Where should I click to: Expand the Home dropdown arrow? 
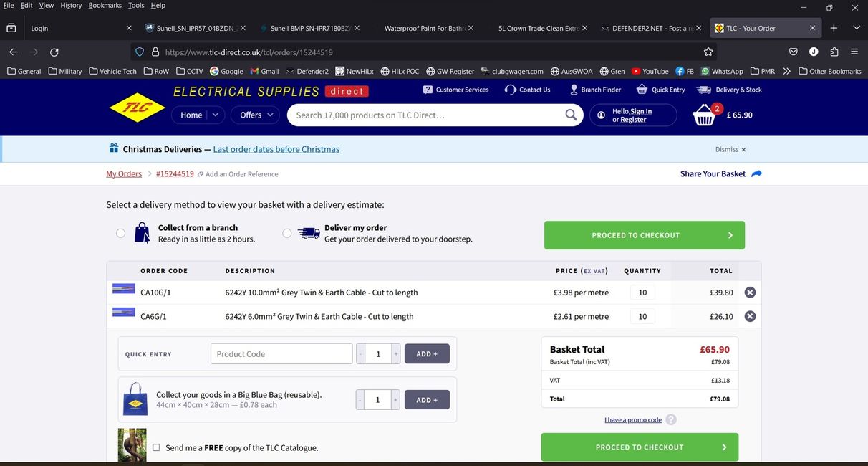tap(217, 115)
